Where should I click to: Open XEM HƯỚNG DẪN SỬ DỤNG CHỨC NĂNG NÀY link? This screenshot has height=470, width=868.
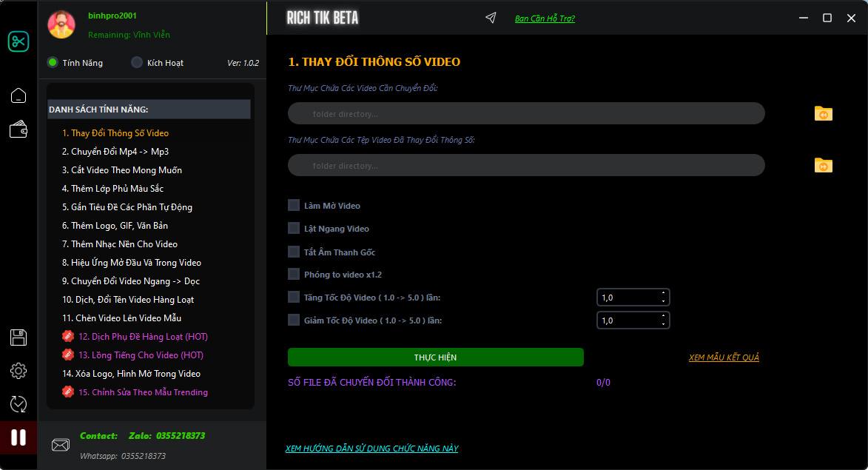(371, 449)
